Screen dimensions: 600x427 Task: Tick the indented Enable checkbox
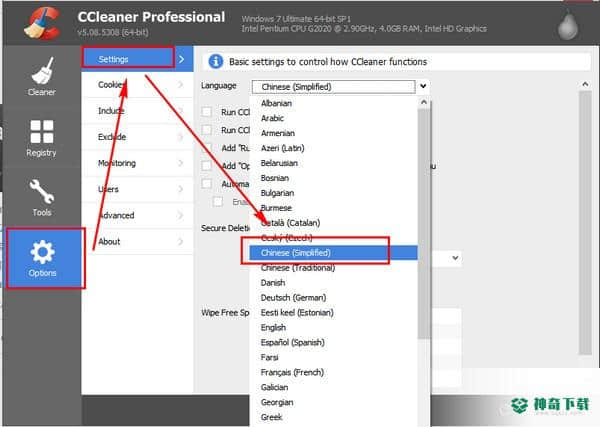[x=218, y=202]
